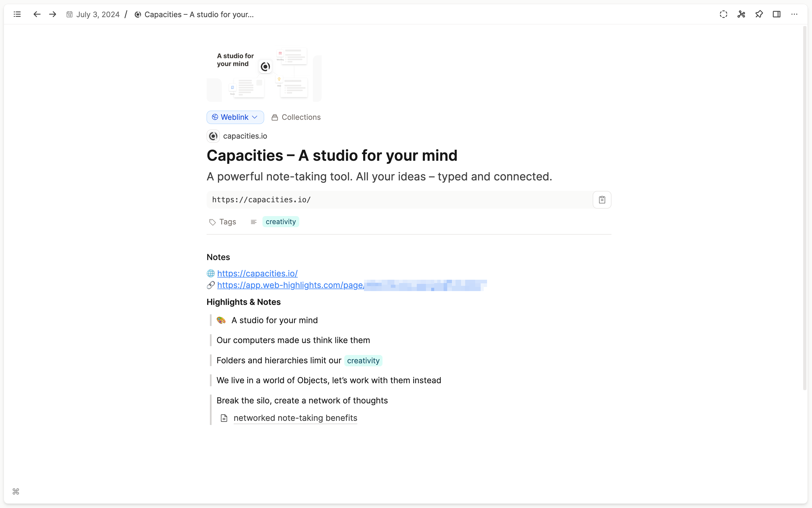Click the dashed circle icon in top bar
This screenshot has height=508, width=812.
pyautogui.click(x=723, y=14)
